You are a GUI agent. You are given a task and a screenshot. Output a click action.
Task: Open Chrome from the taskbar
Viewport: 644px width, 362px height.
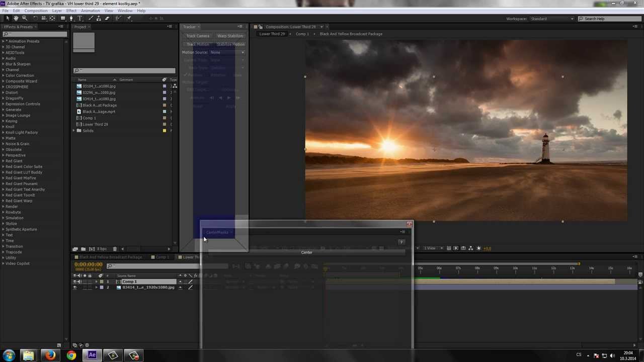point(71,355)
